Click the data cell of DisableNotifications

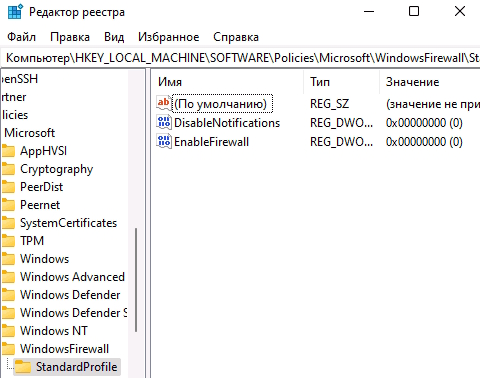[x=424, y=123]
